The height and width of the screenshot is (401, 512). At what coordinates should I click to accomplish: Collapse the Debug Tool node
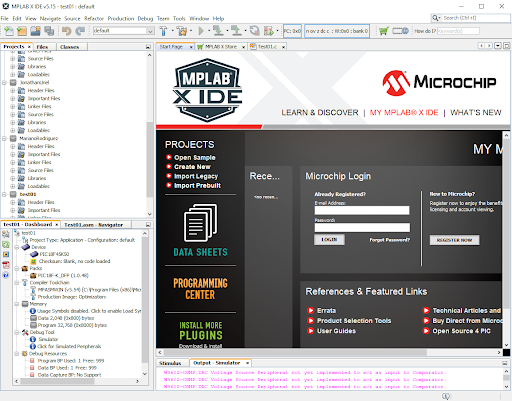pyautogui.click(x=17, y=332)
